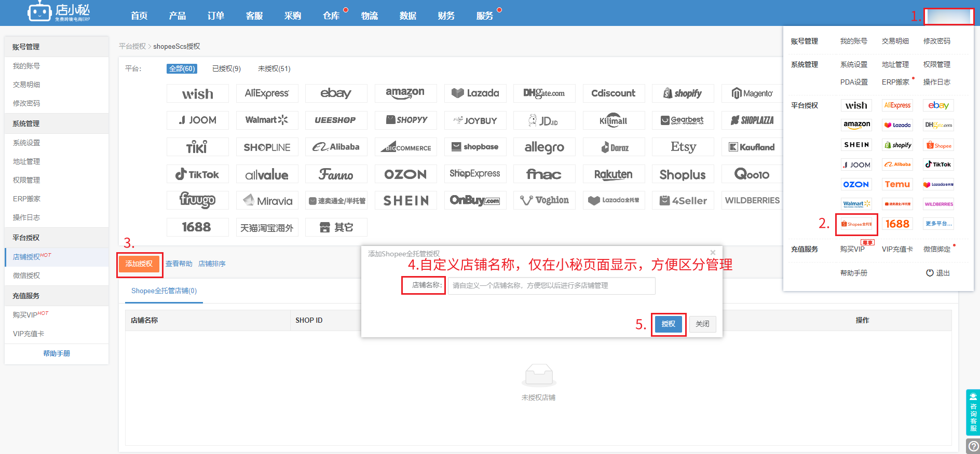Open 权限管理 in left sidebar
The width and height of the screenshot is (980, 454).
26,180
